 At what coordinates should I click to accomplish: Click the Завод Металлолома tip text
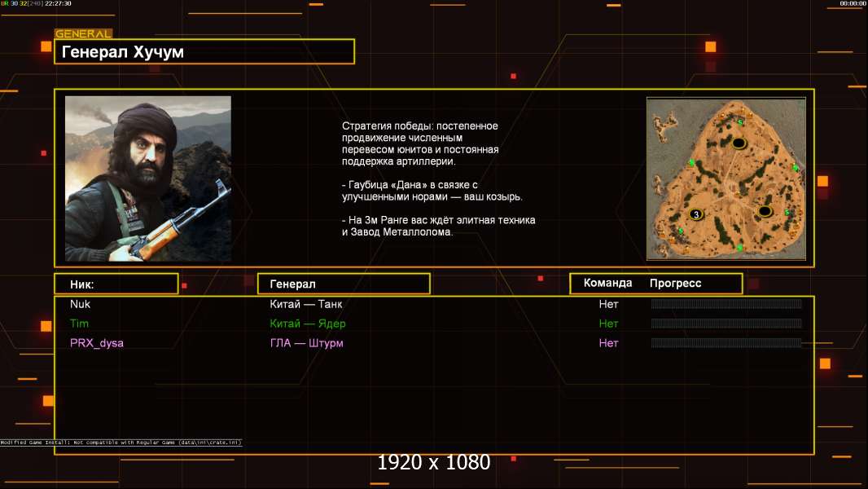[x=438, y=226]
